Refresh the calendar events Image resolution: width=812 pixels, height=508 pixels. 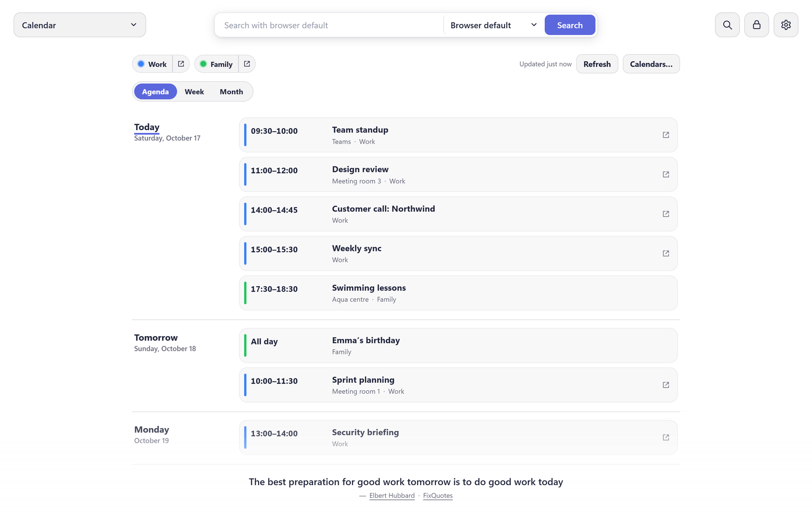pos(597,64)
